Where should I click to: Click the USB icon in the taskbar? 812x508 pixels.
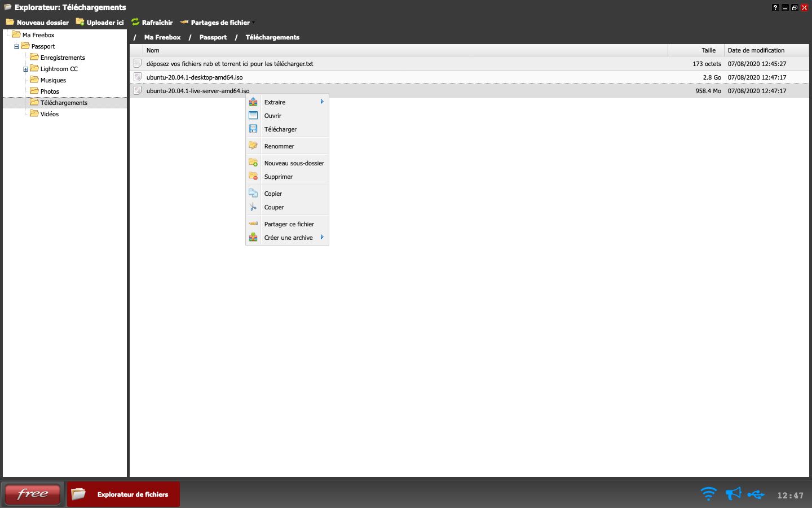click(756, 494)
